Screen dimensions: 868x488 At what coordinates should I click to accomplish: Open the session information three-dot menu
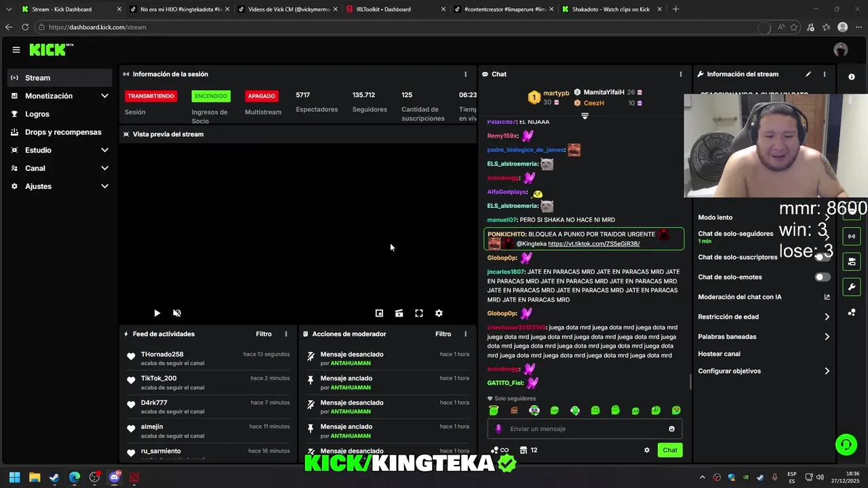point(465,74)
